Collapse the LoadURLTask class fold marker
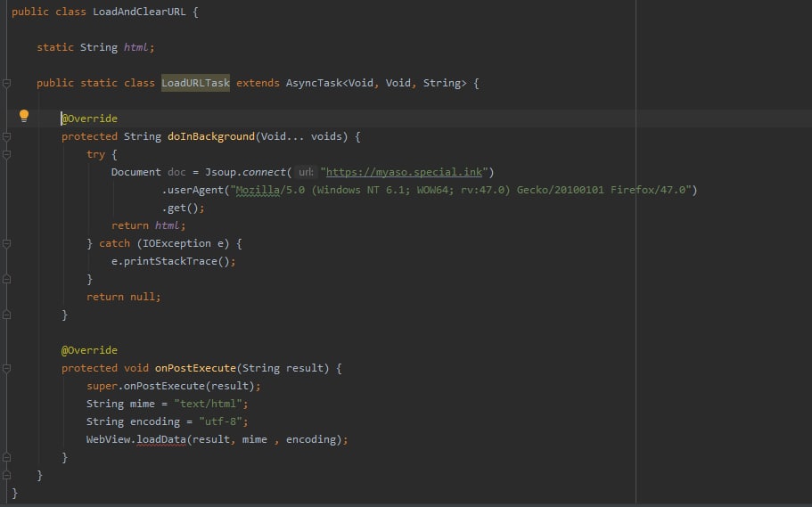Image resolution: width=812 pixels, height=507 pixels. tap(7, 83)
